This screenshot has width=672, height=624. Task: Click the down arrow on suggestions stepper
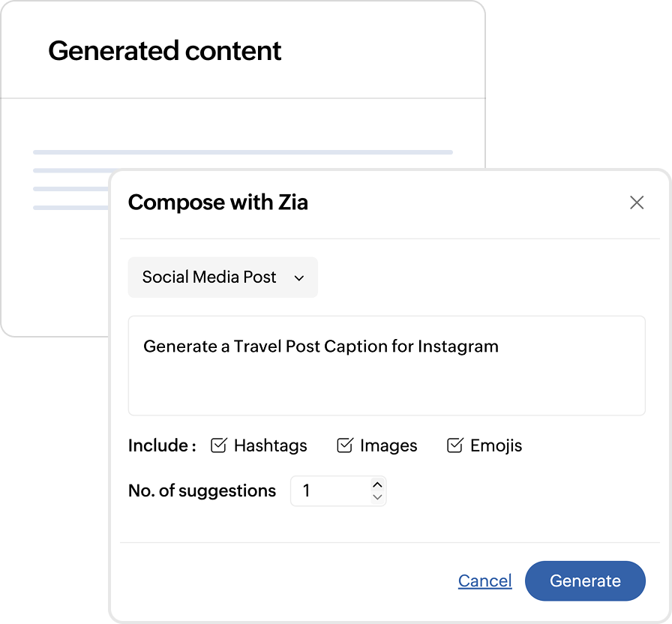(377, 497)
